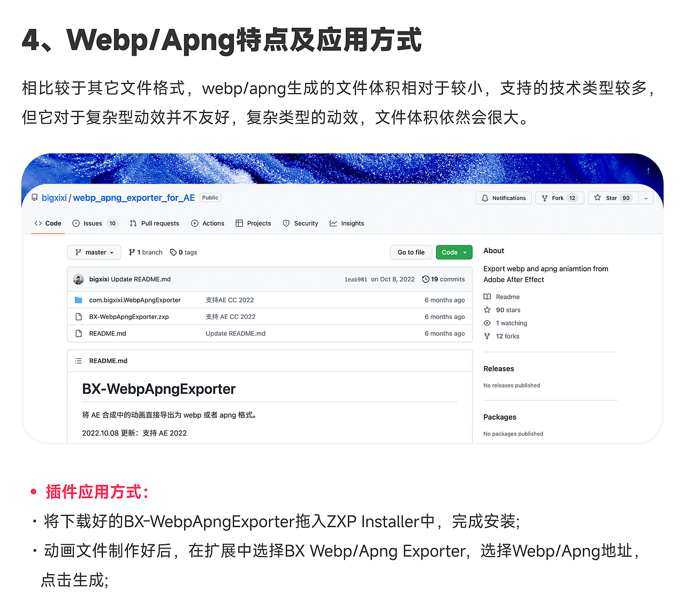685x616 pixels.
Task: Click the repository book icon beside bigxixi
Action: pos(34,197)
